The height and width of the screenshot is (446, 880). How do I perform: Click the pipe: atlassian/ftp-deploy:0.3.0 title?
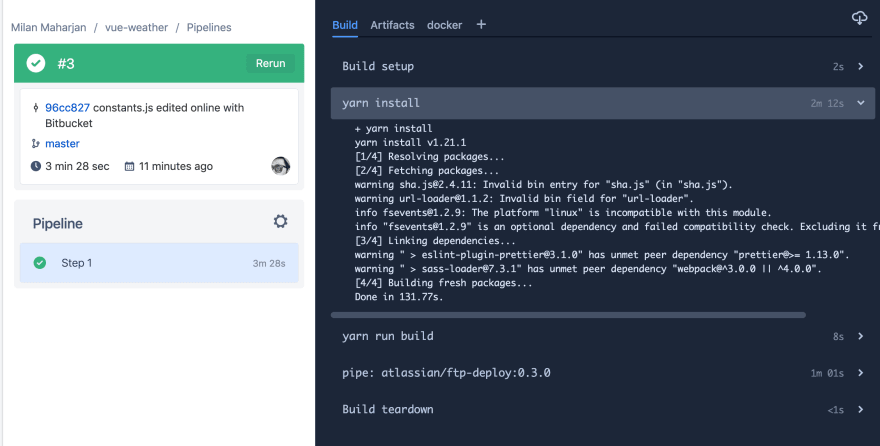click(x=446, y=373)
